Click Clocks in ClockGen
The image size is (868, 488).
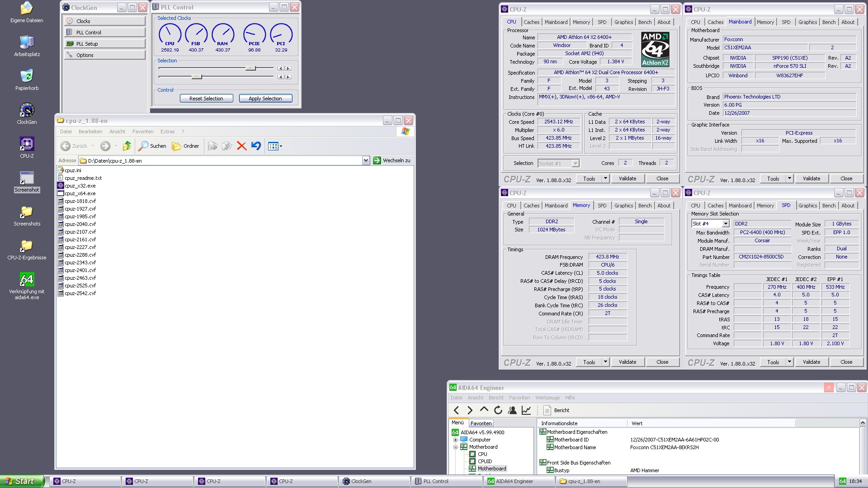(104, 21)
